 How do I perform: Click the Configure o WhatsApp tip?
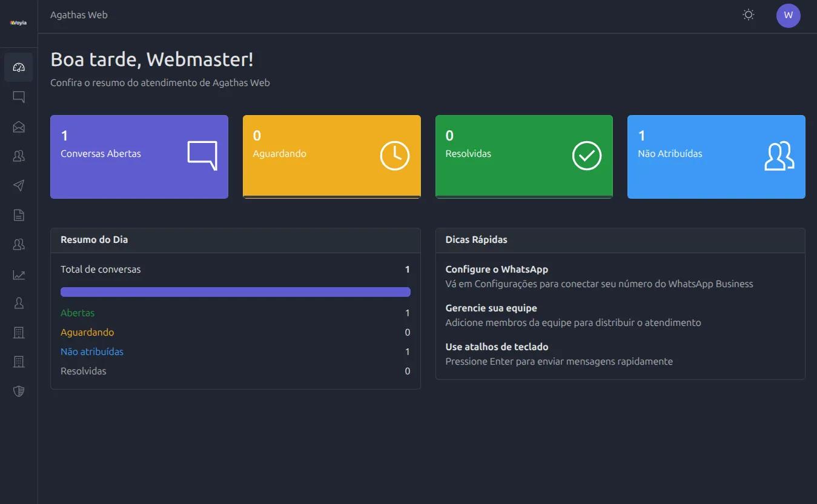[x=497, y=270]
